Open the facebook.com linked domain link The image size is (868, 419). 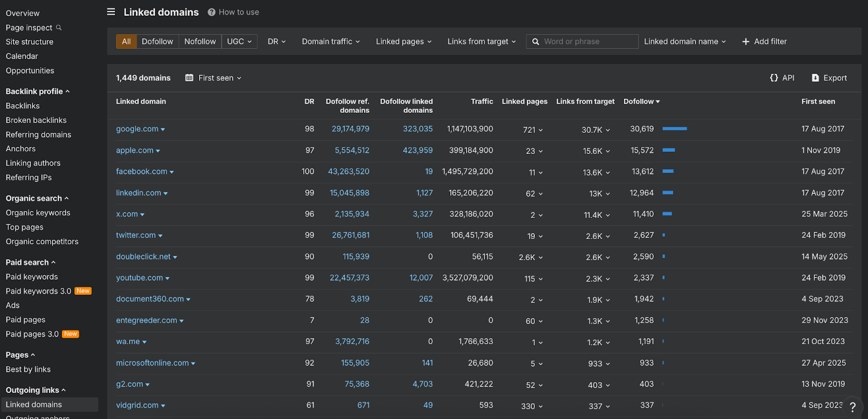[142, 171]
